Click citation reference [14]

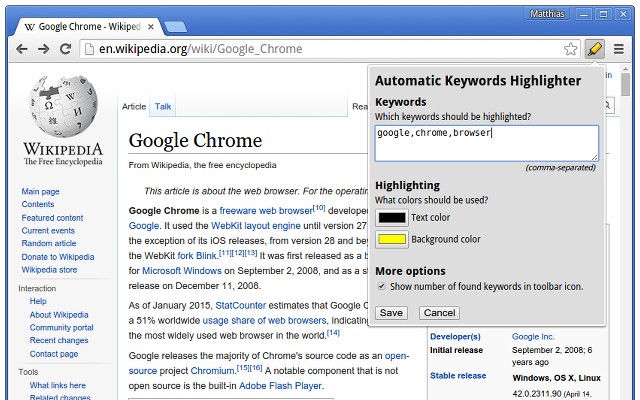coord(333,332)
